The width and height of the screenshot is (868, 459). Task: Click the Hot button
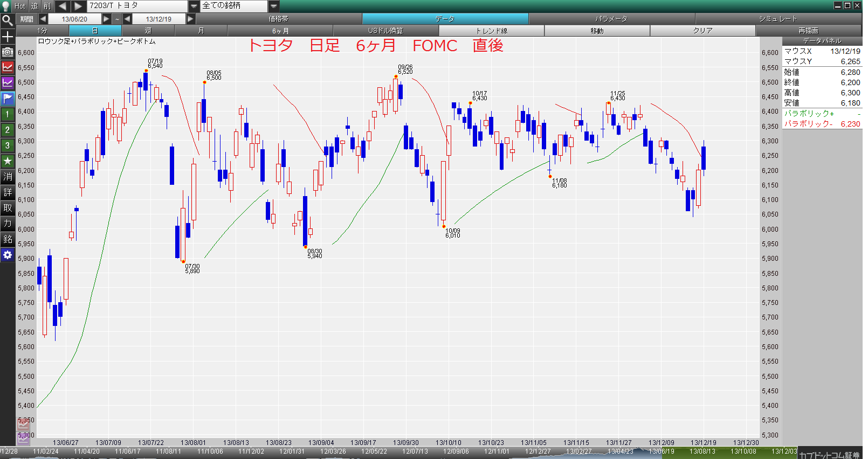(x=20, y=6)
